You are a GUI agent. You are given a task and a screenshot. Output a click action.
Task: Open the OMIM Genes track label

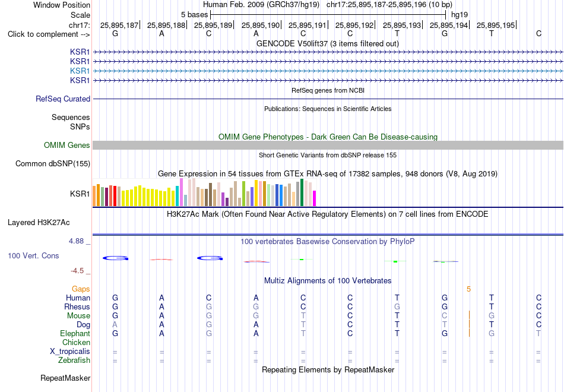[67, 145]
